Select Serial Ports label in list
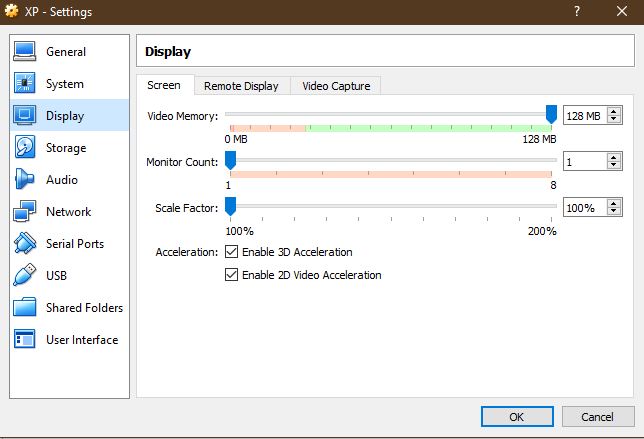 pyautogui.click(x=75, y=244)
